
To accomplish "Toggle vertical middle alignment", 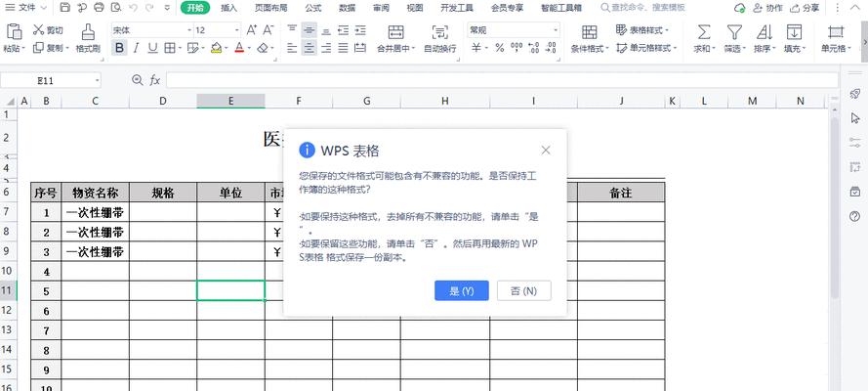I will (x=310, y=30).
